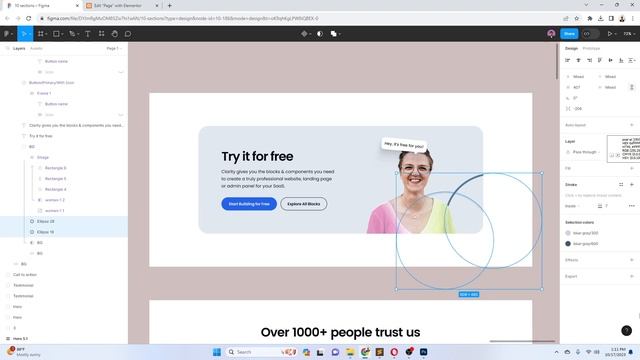Add export setting plus button
The width and height of the screenshot is (640, 360).
tap(632, 276)
